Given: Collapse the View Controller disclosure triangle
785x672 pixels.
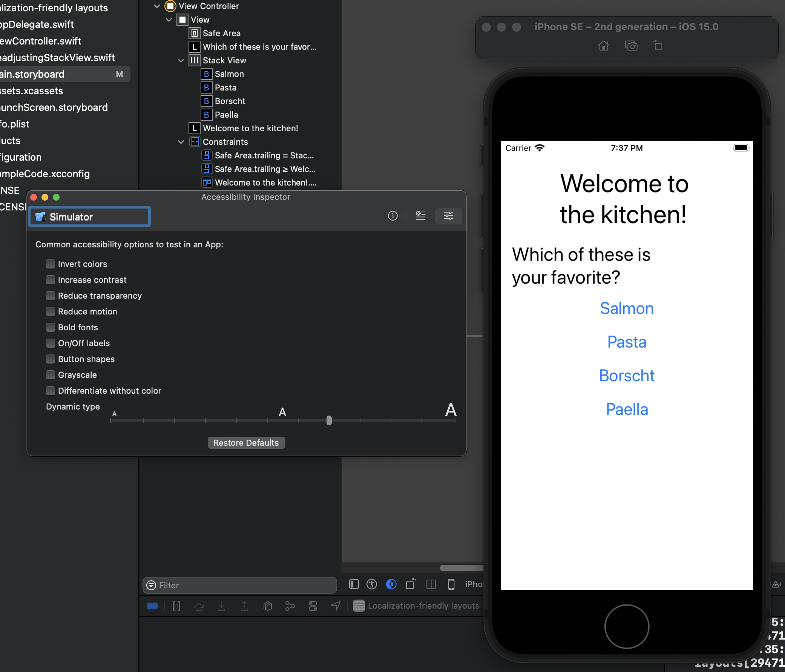Looking at the screenshot, I should (157, 6).
